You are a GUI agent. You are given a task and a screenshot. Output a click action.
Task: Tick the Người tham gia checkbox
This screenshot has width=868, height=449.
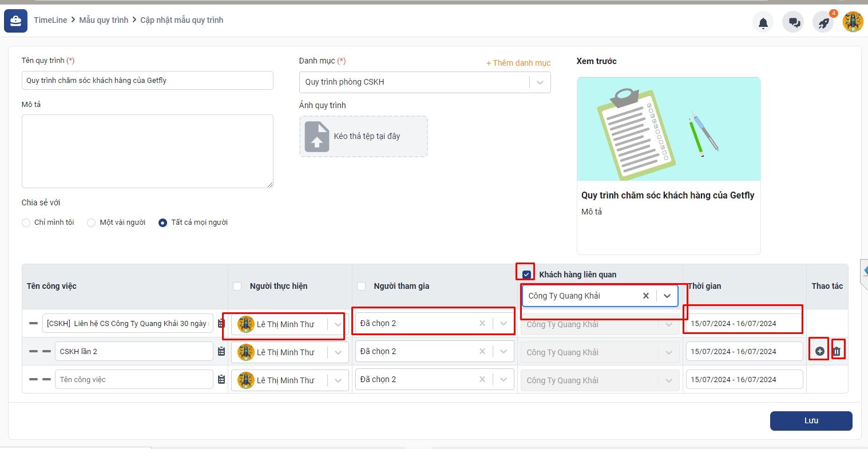361,286
